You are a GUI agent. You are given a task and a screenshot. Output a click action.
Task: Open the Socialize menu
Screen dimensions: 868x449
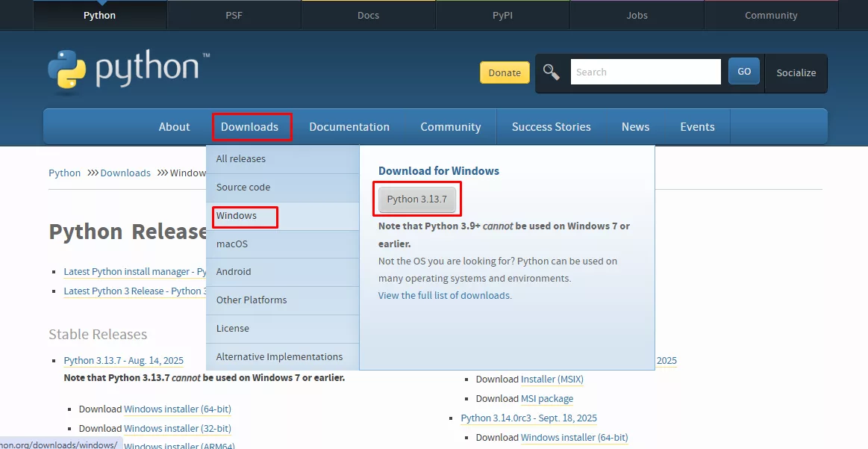[x=796, y=72]
